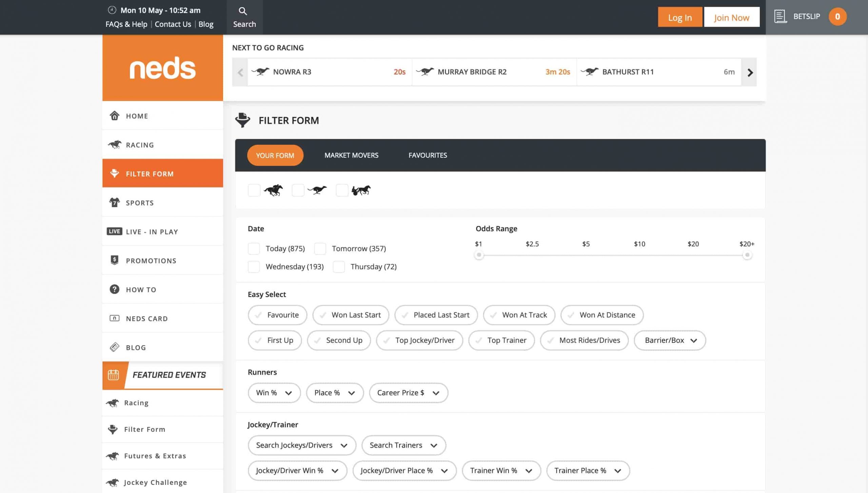Open the Trainer Win % dropdown
This screenshot has height=493, width=868.
point(501,471)
